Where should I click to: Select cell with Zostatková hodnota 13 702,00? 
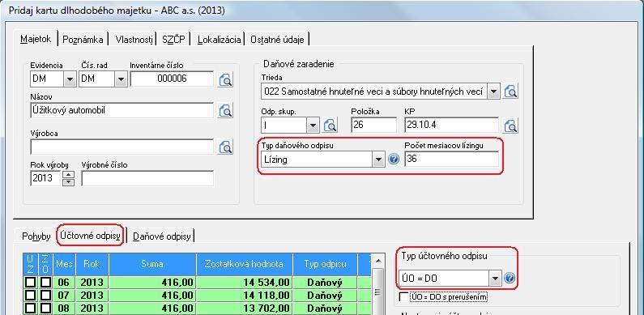coord(245,309)
